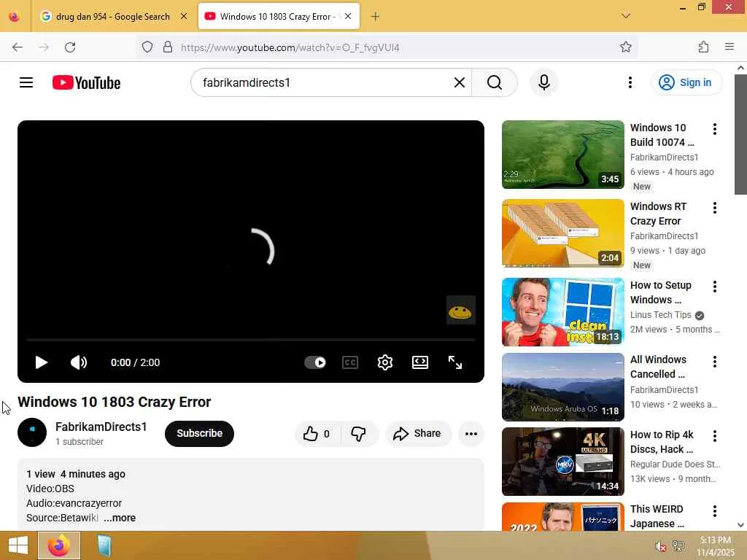Reload the current page
The width and height of the screenshot is (747, 560).
70,47
